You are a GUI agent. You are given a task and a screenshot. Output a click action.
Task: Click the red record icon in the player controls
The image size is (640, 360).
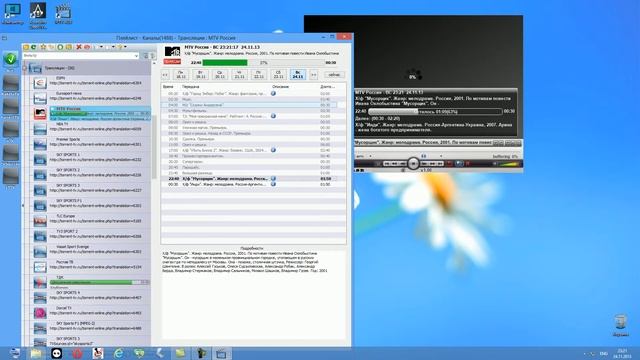coord(449,164)
